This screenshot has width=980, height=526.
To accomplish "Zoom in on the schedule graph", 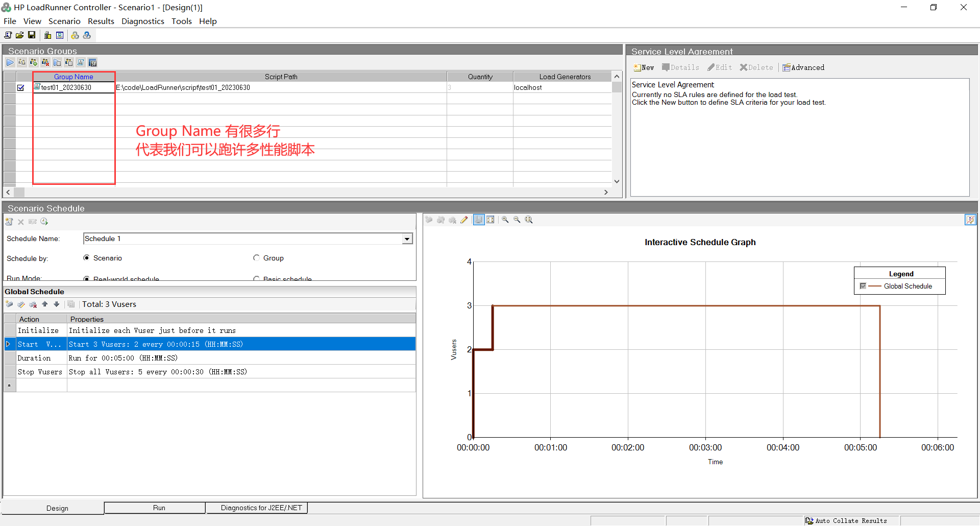I will click(x=505, y=220).
